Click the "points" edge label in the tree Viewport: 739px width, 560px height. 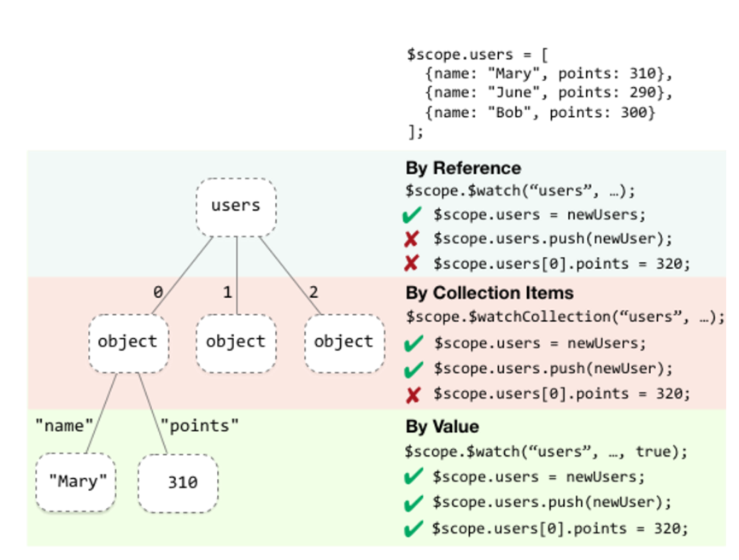(200, 425)
